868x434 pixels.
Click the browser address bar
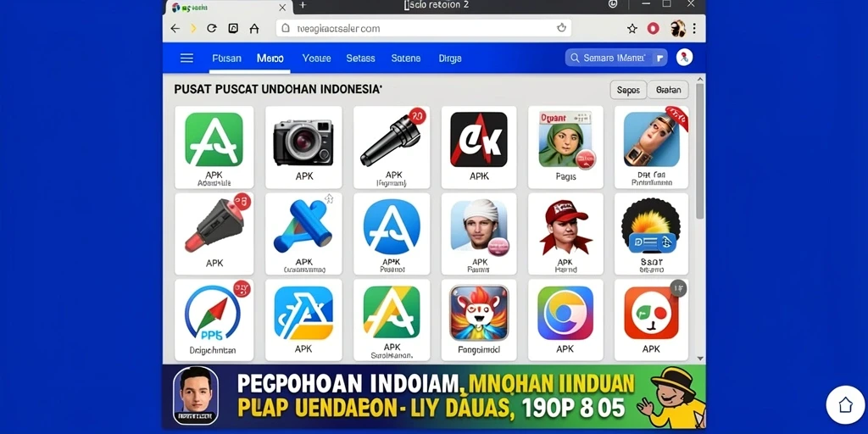pos(424,28)
